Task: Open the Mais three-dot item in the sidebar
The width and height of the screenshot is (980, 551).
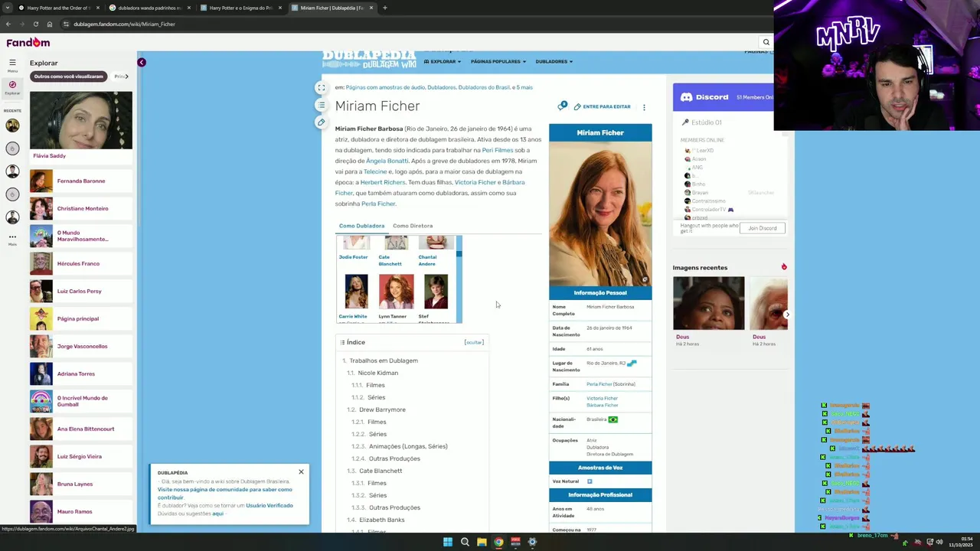Action: 12,239
